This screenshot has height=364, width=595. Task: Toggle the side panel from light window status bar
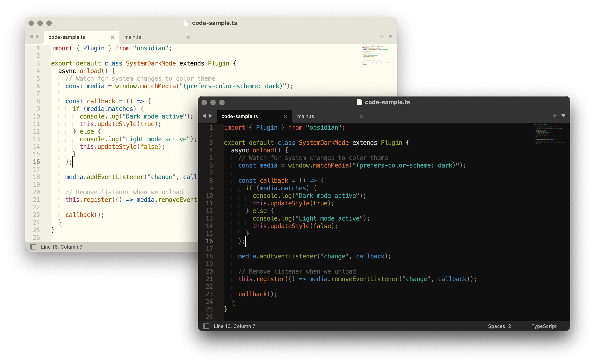[x=33, y=247]
